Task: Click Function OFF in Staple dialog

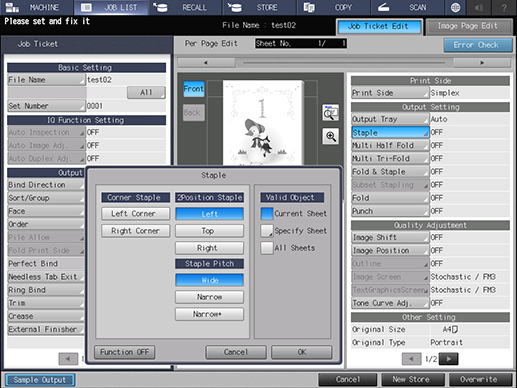Action: (125, 352)
